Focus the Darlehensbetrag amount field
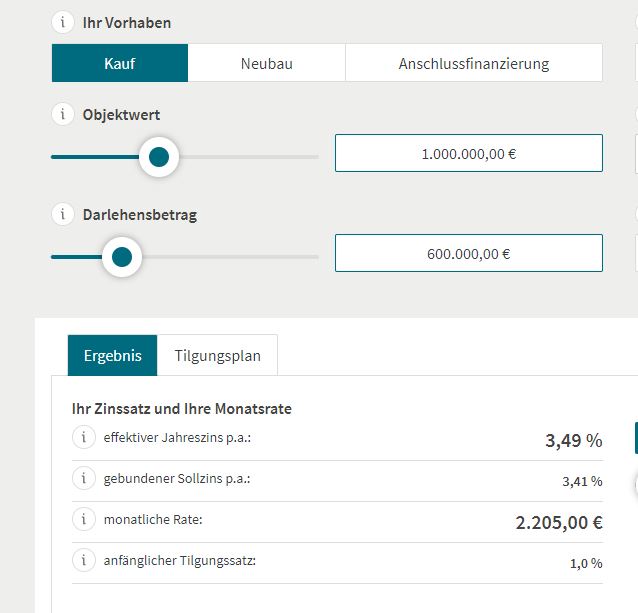 tap(468, 254)
